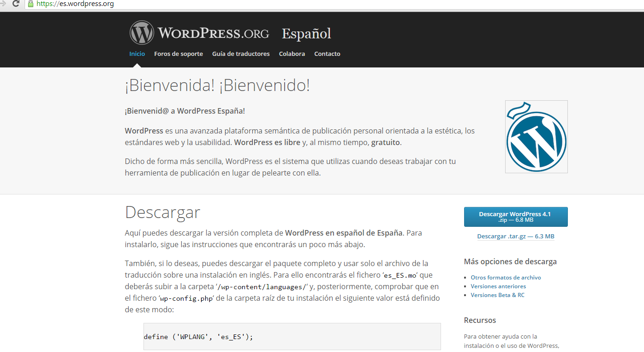Open Otros formatos de archivo link
644x352 pixels.
(x=506, y=278)
